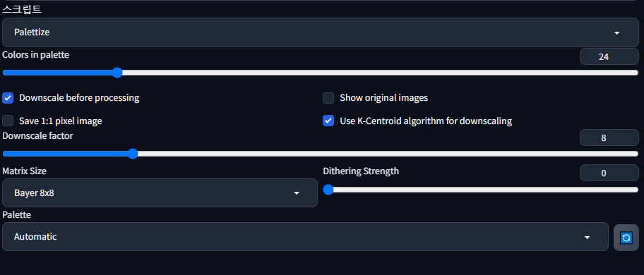
Task: Click the Show original images label text
Action: coord(383,98)
